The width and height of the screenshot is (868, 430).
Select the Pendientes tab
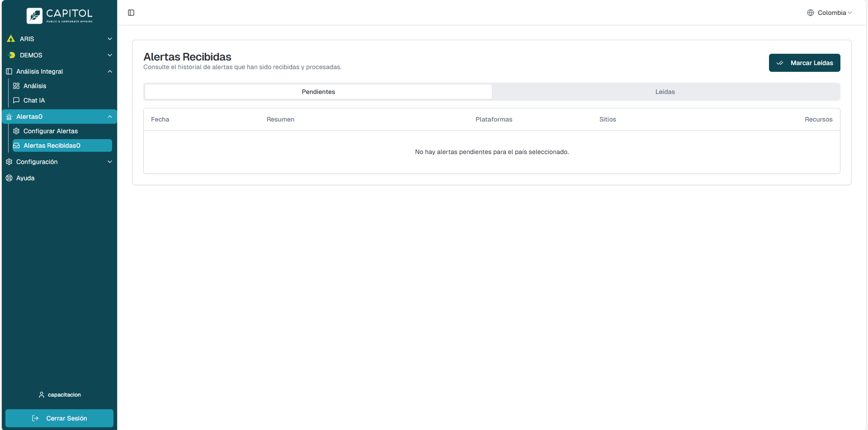tap(318, 92)
